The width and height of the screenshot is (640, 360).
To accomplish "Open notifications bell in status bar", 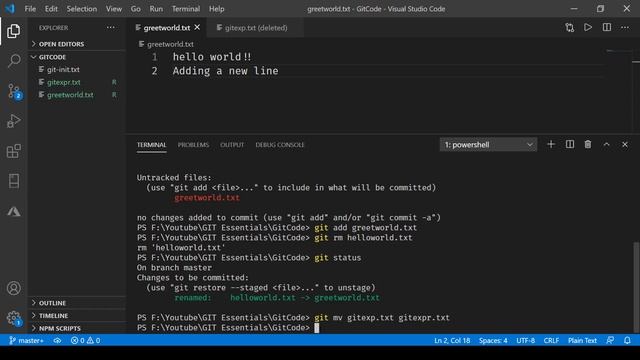I will coord(627,340).
